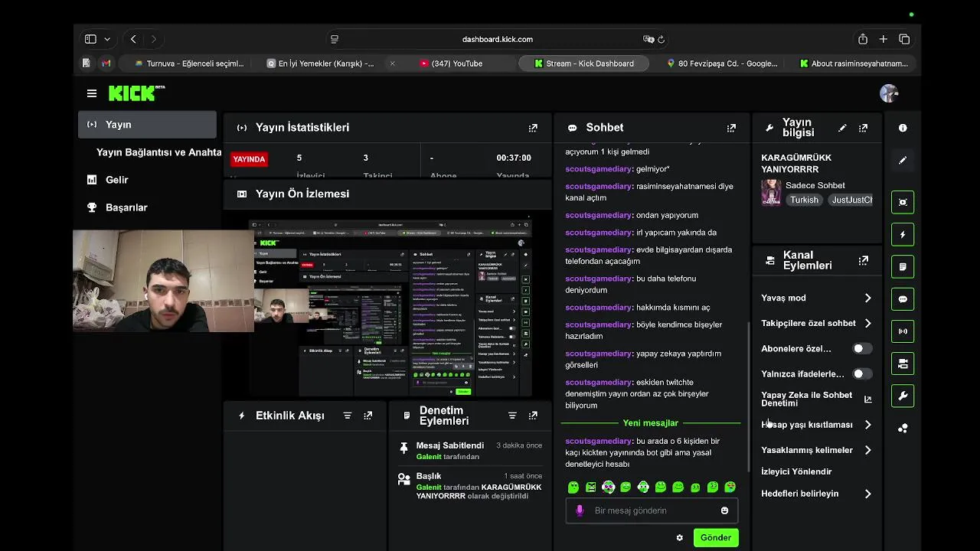Pop out the Yayın İstatistikleri panel
Viewport: 980px width, 551px height.
533,128
